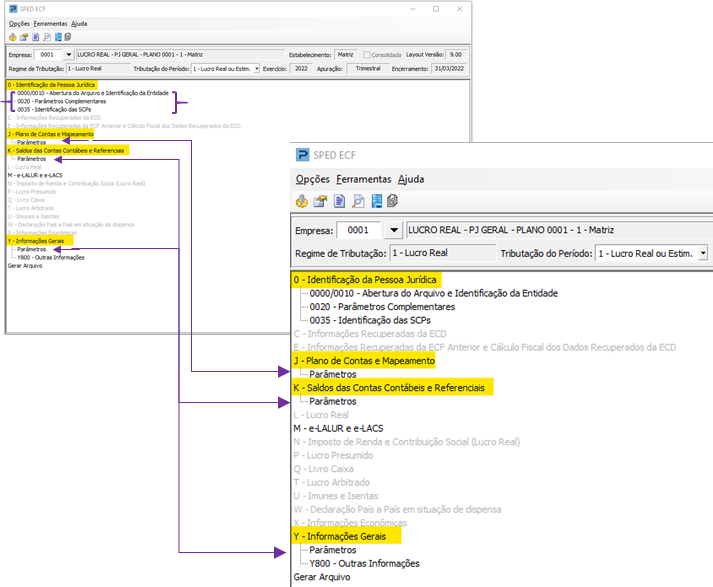Image resolution: width=713 pixels, height=587 pixels.
Task: Click Layout Versão field '9.00' in small window
Action: (x=456, y=55)
